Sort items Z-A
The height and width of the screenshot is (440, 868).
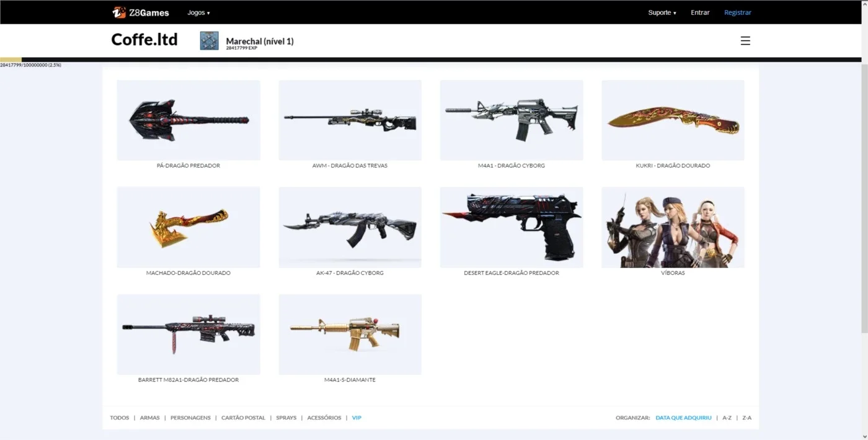point(746,418)
